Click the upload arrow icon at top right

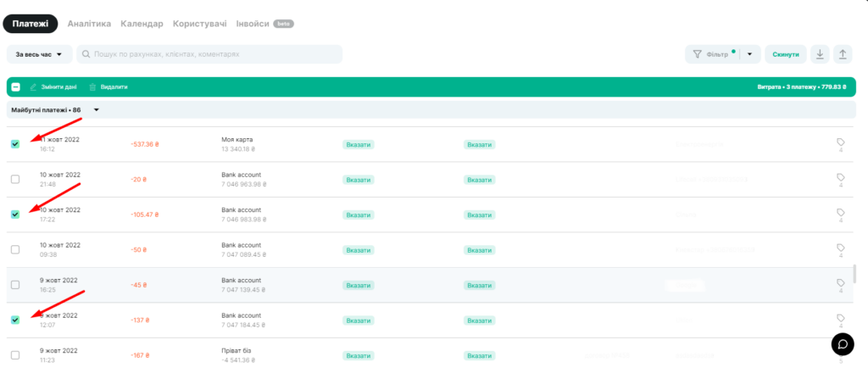click(843, 54)
